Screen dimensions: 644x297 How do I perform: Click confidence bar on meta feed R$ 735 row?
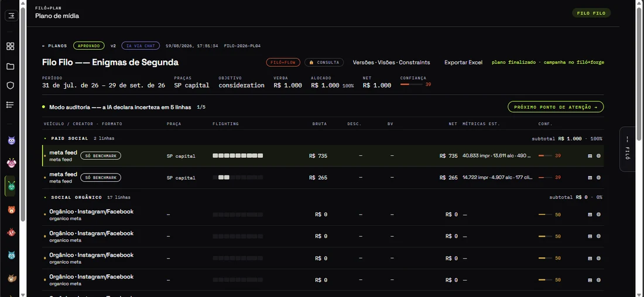coord(546,156)
